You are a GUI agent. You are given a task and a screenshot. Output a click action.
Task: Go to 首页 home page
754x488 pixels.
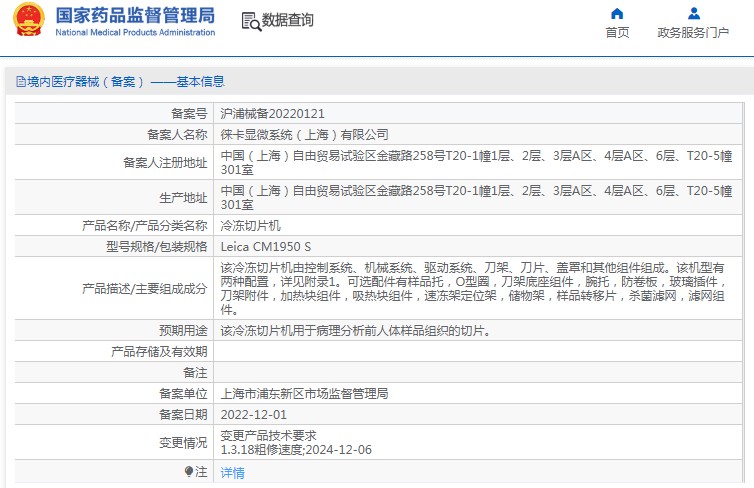[x=617, y=33]
